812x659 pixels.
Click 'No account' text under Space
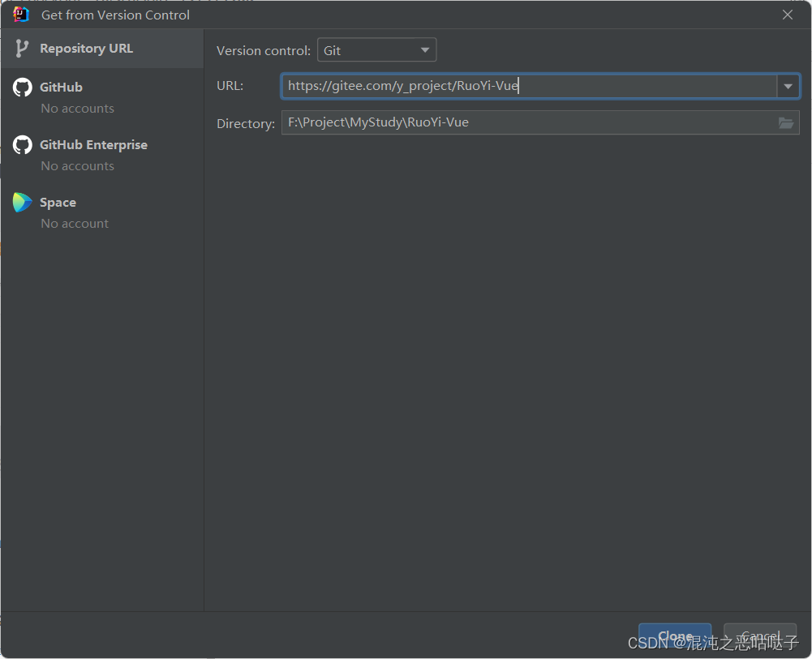point(75,224)
